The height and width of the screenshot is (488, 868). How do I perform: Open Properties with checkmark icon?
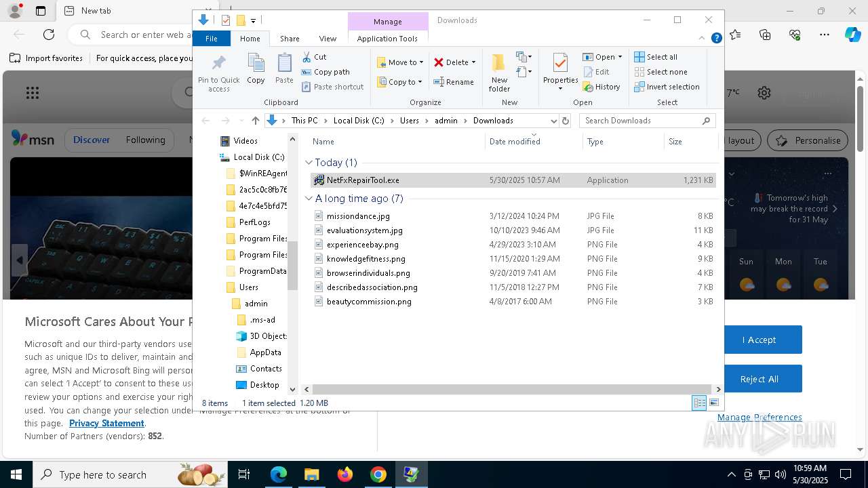[x=560, y=73]
